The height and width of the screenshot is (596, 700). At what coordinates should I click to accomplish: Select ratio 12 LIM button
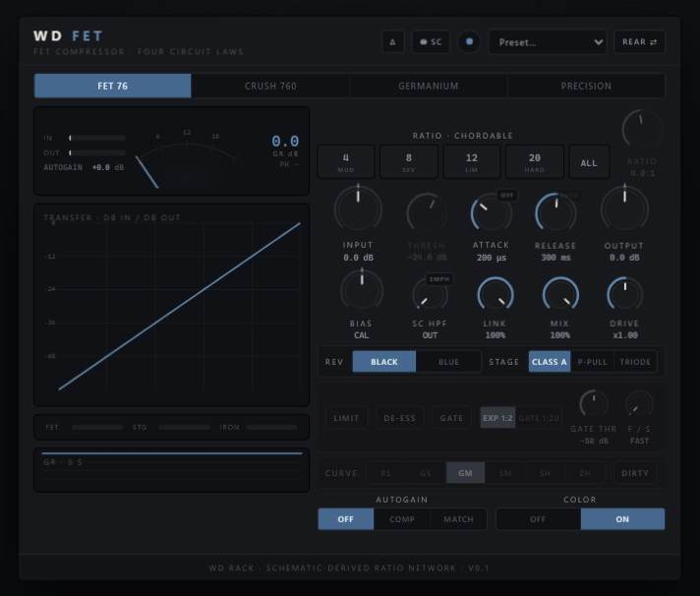click(472, 162)
